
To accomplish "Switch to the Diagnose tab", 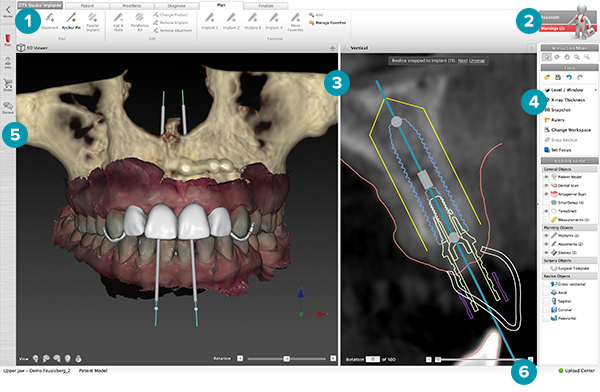I will point(176,6).
